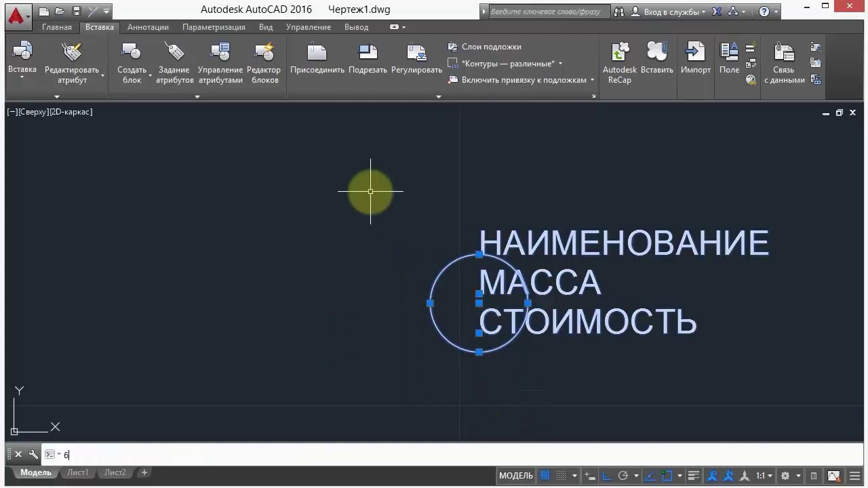The width and height of the screenshot is (868, 488).
Task: Toggle lineweight display in status bar
Action: pos(694,476)
